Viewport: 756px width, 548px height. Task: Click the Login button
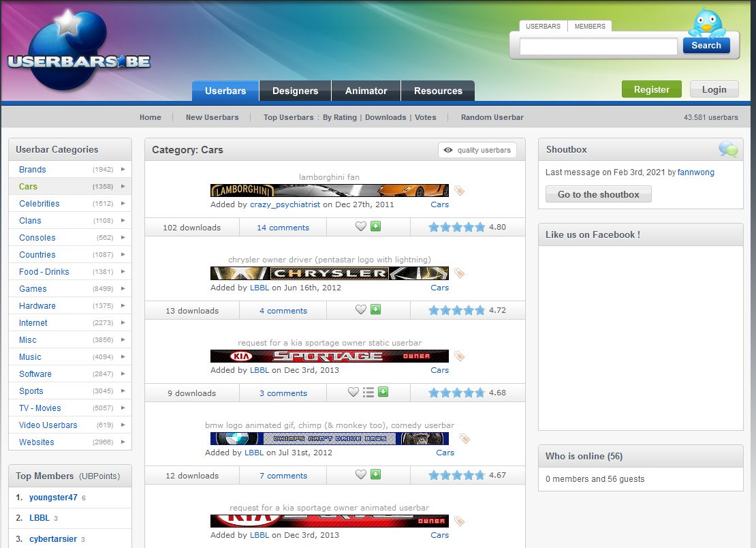click(x=714, y=89)
